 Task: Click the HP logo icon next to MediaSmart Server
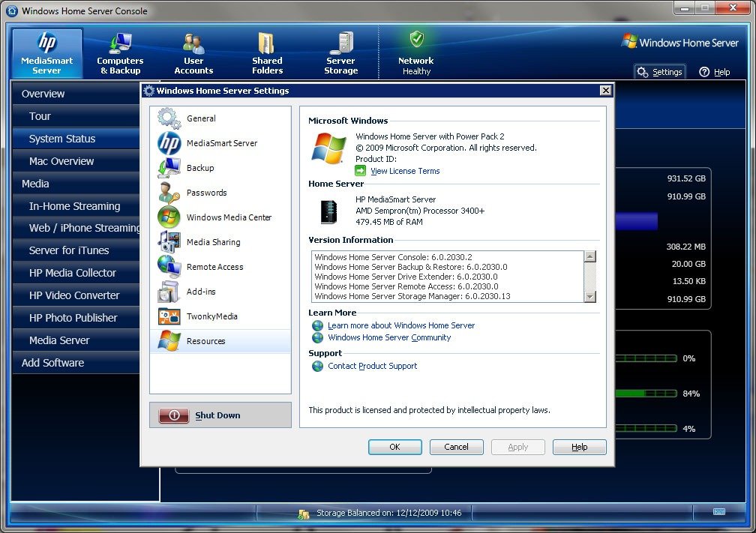click(169, 143)
